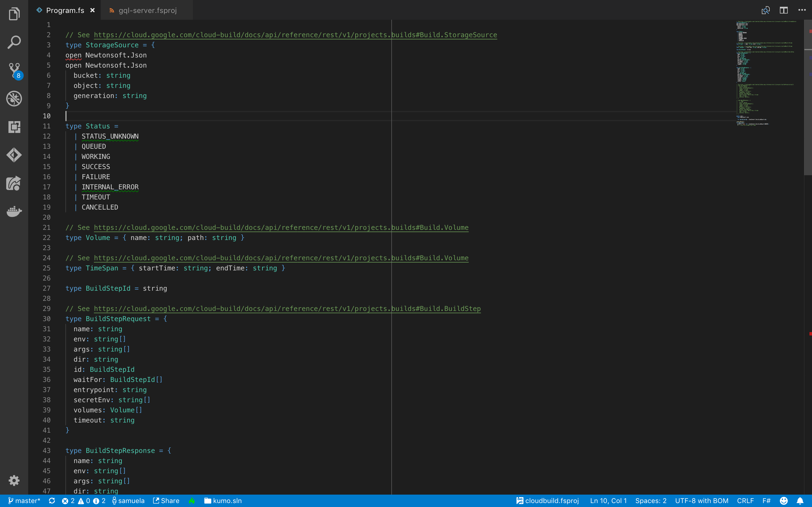Open the Search panel
Viewport: 812px width, 507px height.
[14, 42]
